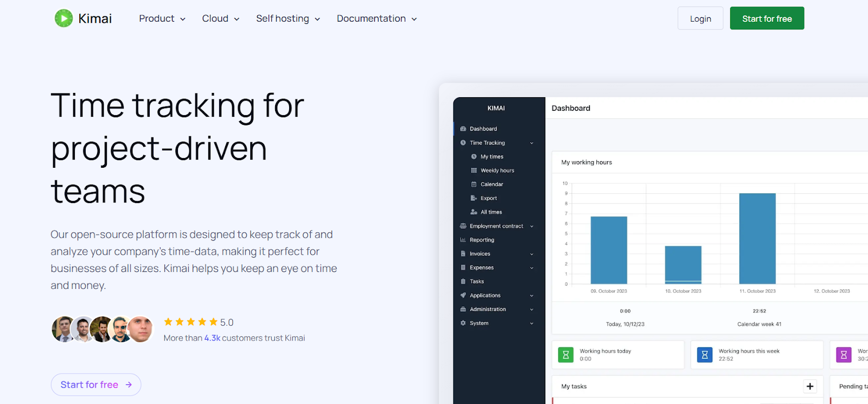Click the My times clock icon
868x404 pixels.
(x=474, y=156)
